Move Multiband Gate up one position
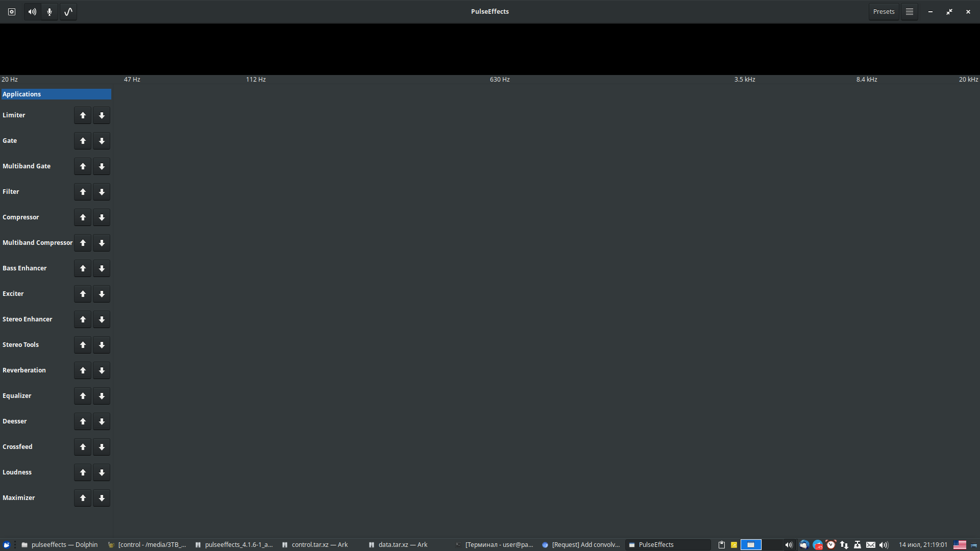The height and width of the screenshot is (551, 980). pos(83,166)
